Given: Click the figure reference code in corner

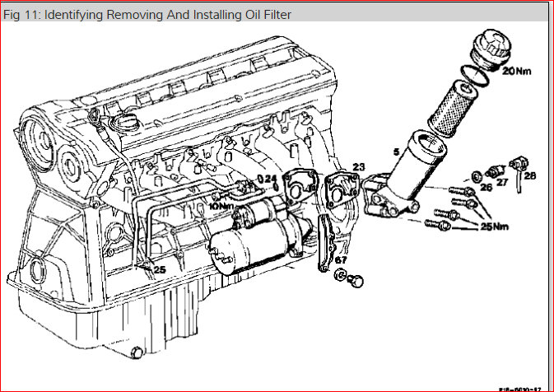Looking at the screenshot, I should pos(520,389).
